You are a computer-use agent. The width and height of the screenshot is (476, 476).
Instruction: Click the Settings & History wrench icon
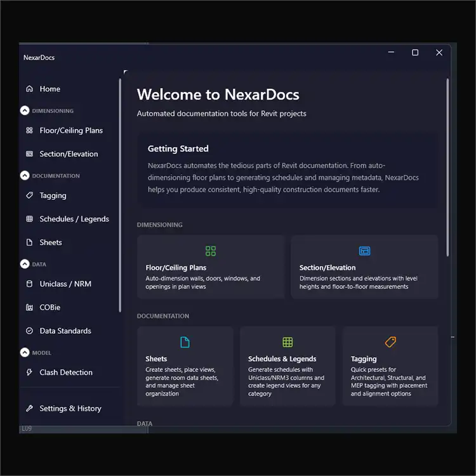click(29, 408)
